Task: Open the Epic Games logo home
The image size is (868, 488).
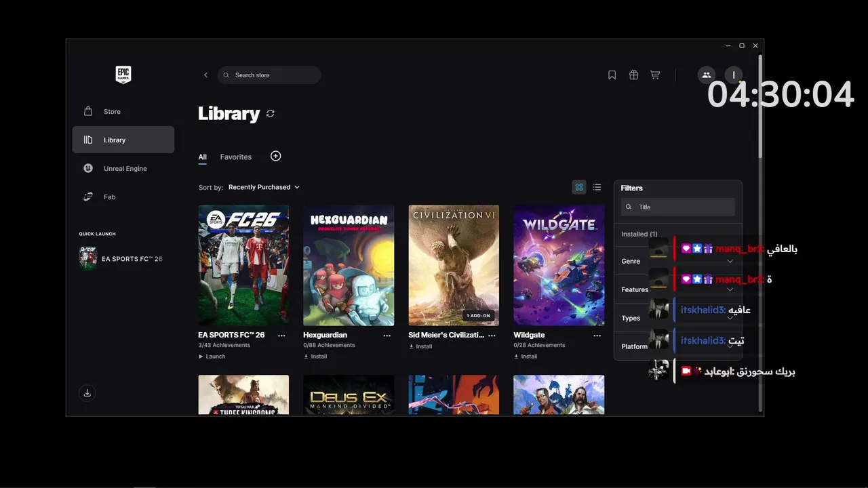Action: click(x=123, y=75)
